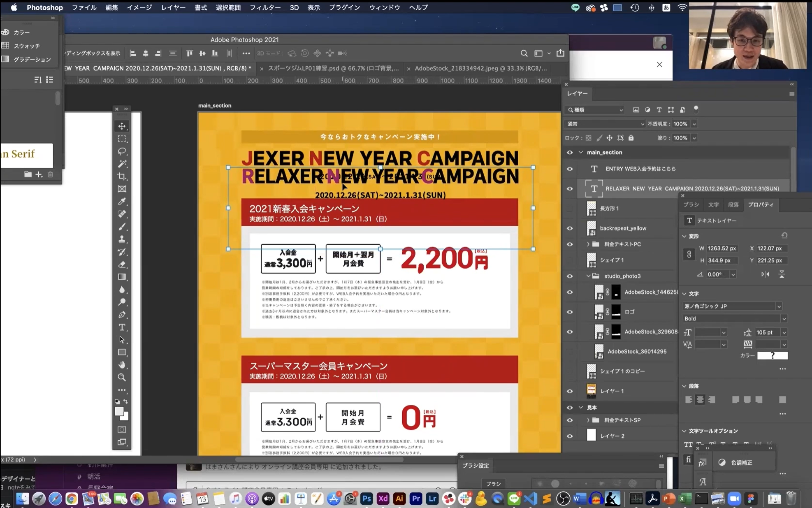
Task: Select the Horizontal Type tool
Action: click(x=122, y=327)
